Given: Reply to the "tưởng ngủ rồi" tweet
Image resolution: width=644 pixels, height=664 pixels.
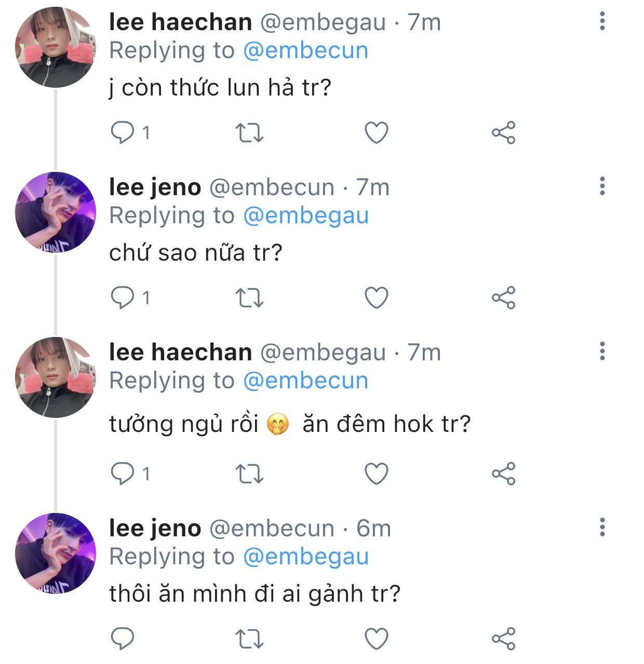Looking at the screenshot, I should (123, 473).
